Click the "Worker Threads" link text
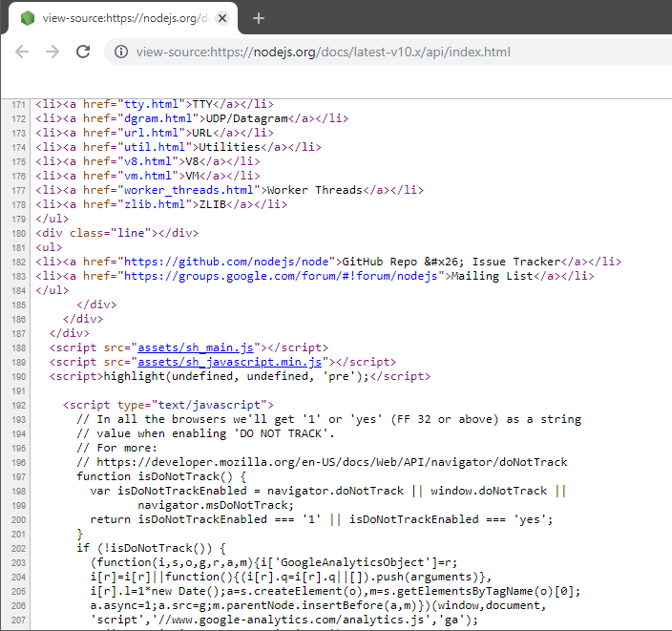 (x=315, y=190)
